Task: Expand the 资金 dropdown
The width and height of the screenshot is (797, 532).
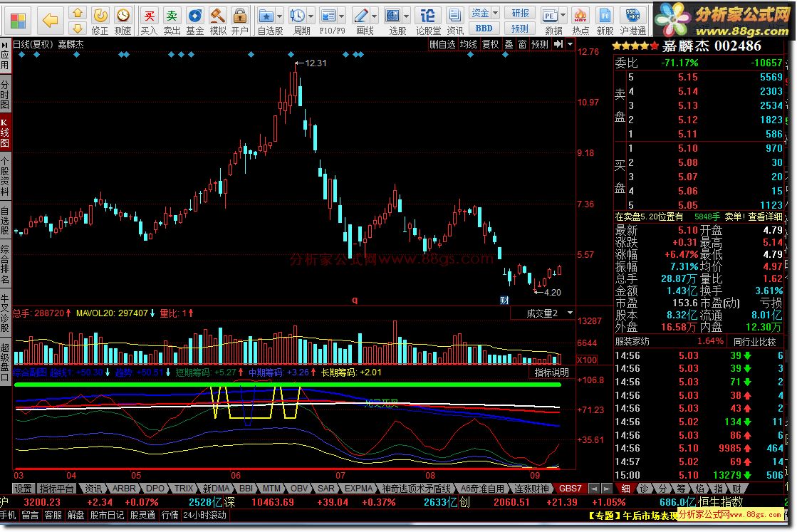Action: coord(484,13)
